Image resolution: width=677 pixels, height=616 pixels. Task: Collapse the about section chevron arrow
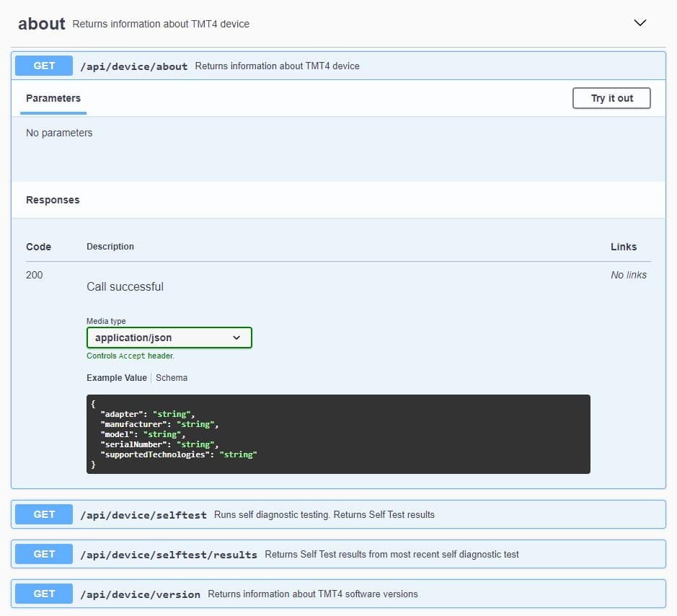(x=640, y=23)
